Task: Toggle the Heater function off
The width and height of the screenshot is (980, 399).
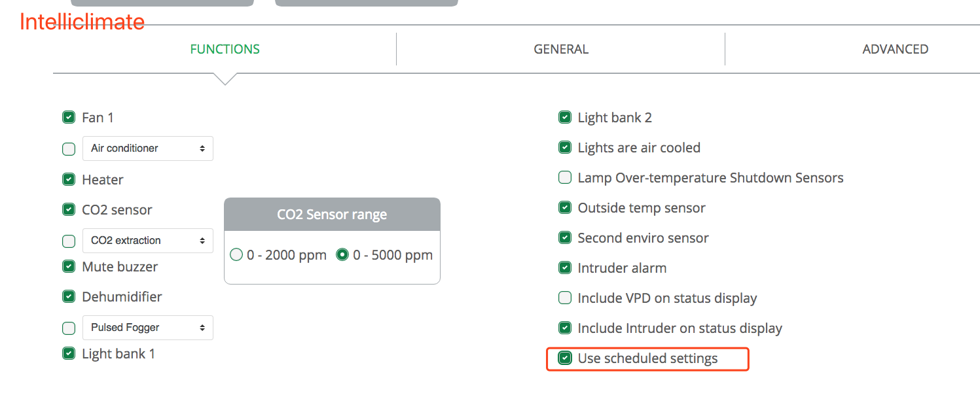Action: 69,179
